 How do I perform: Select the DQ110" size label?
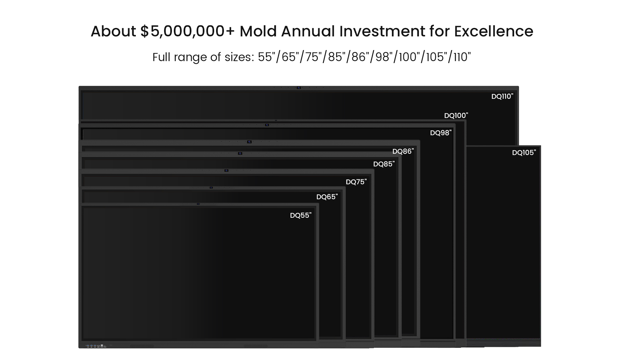(x=502, y=97)
